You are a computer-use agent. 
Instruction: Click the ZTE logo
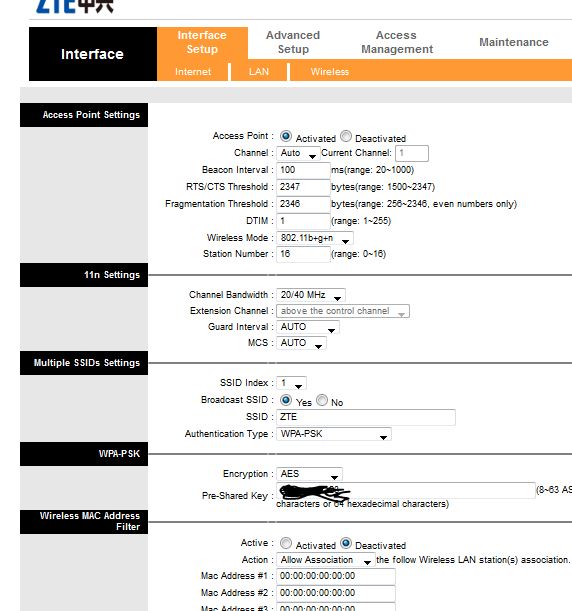pos(74,6)
